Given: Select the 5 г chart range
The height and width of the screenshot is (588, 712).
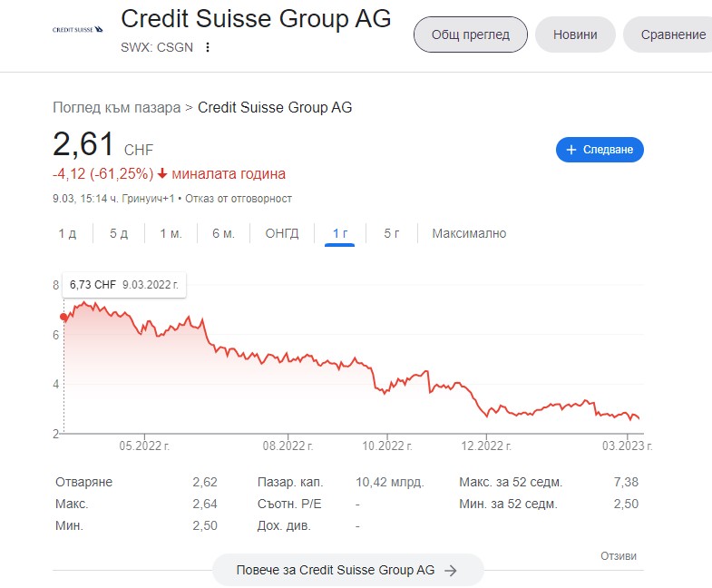Looking at the screenshot, I should (x=392, y=233).
